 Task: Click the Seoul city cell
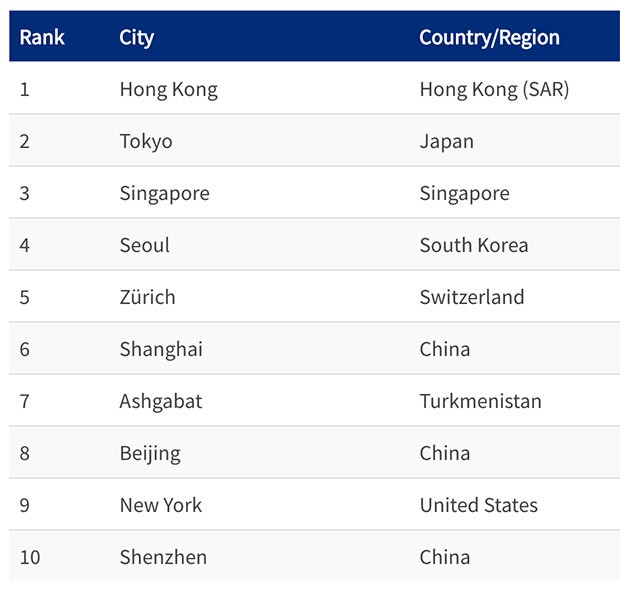[145, 246]
